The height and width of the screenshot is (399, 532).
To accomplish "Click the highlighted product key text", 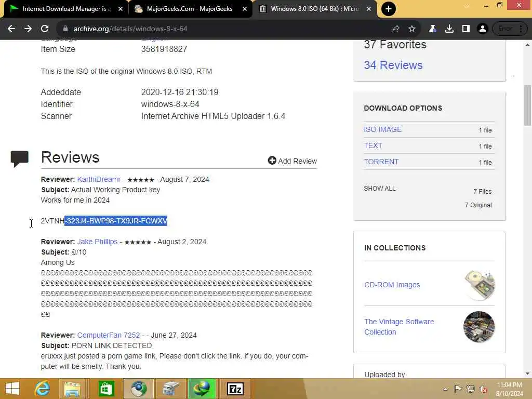I will (x=116, y=221).
